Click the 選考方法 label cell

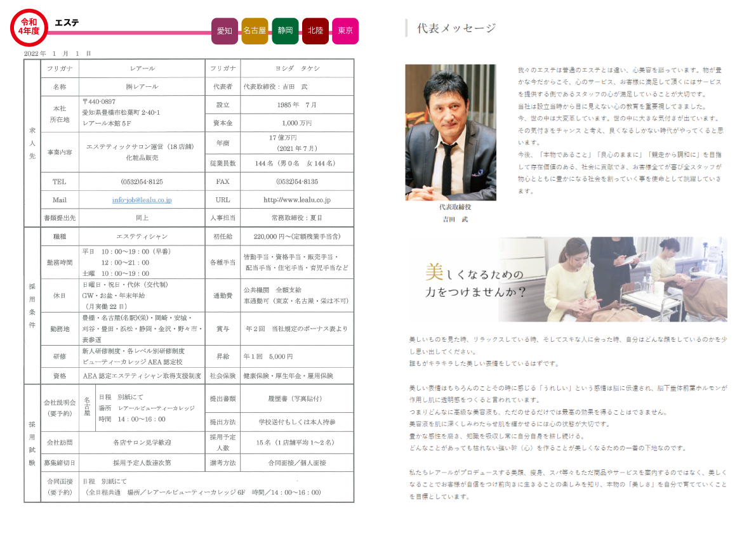[223, 463]
